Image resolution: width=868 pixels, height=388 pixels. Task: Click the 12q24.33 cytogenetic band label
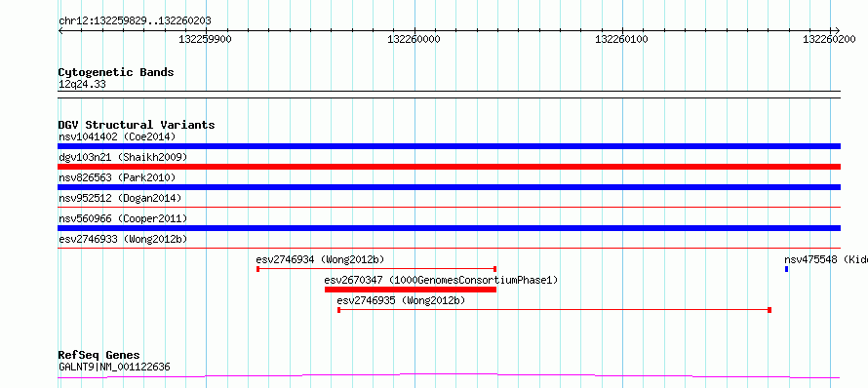click(82, 84)
